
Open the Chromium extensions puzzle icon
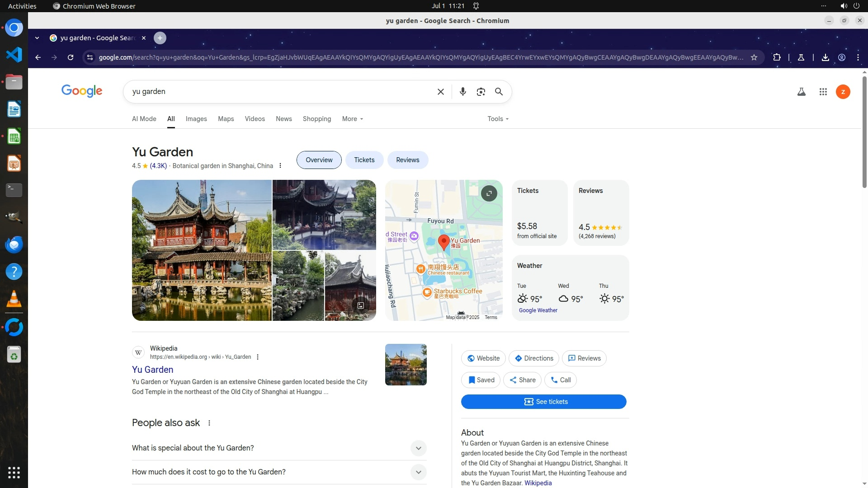click(x=777, y=57)
